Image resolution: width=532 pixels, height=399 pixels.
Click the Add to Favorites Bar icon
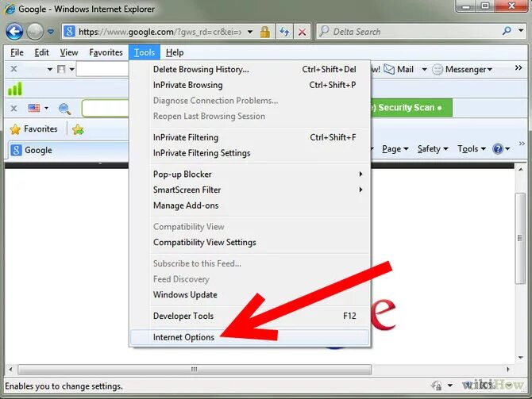tap(78, 129)
